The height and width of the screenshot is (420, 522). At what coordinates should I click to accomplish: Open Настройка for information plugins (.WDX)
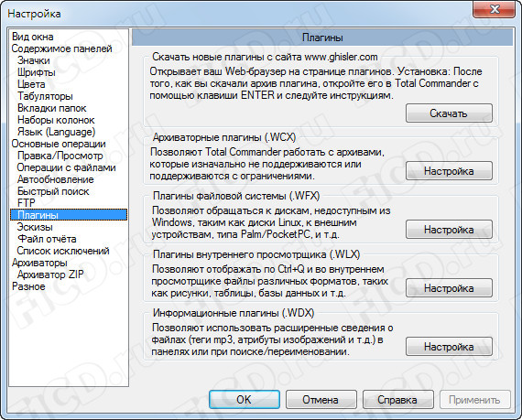pyautogui.click(x=449, y=347)
